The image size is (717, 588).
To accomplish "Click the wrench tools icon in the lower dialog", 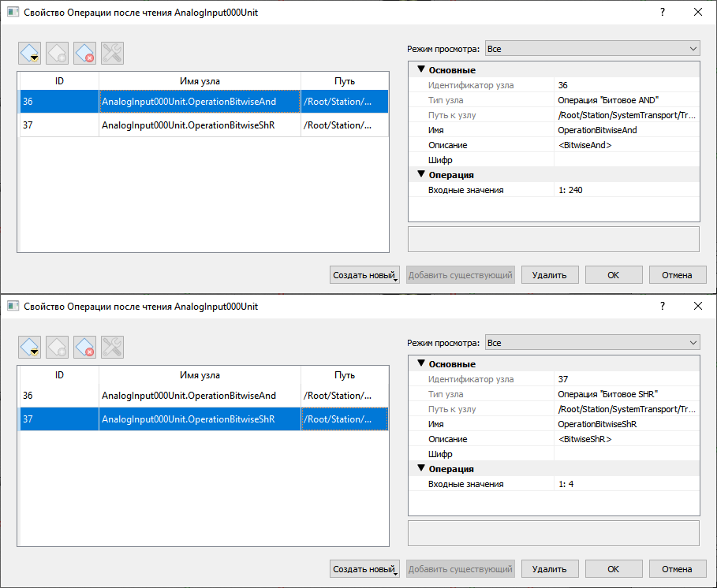I will pyautogui.click(x=112, y=347).
